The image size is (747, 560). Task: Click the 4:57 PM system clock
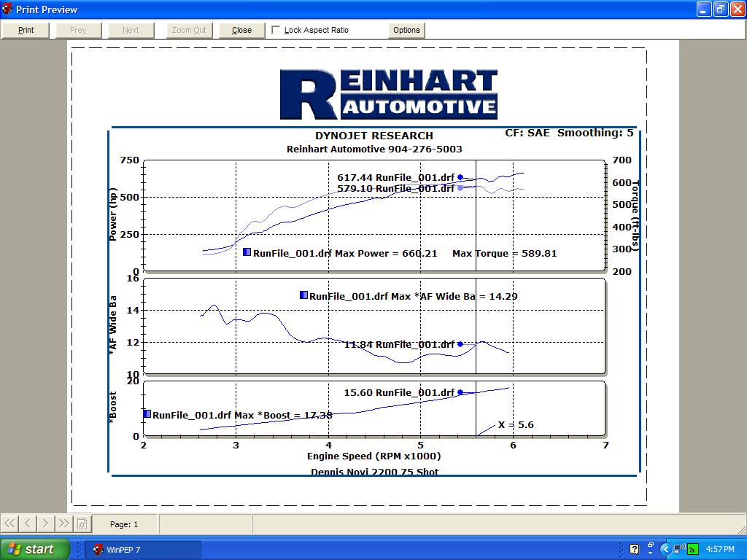[x=720, y=549]
